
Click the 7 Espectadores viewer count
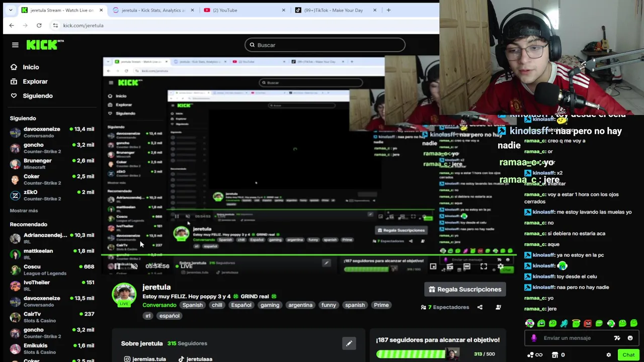coord(445,307)
